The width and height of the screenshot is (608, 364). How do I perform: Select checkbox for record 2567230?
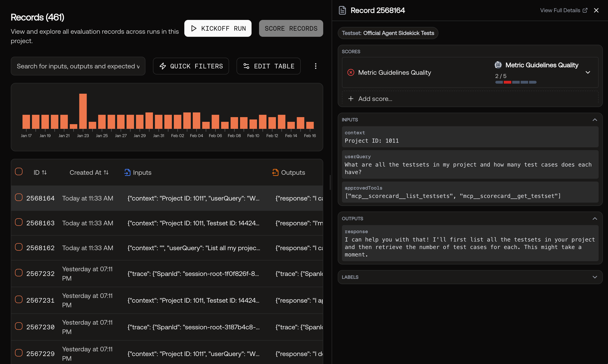pyautogui.click(x=19, y=326)
